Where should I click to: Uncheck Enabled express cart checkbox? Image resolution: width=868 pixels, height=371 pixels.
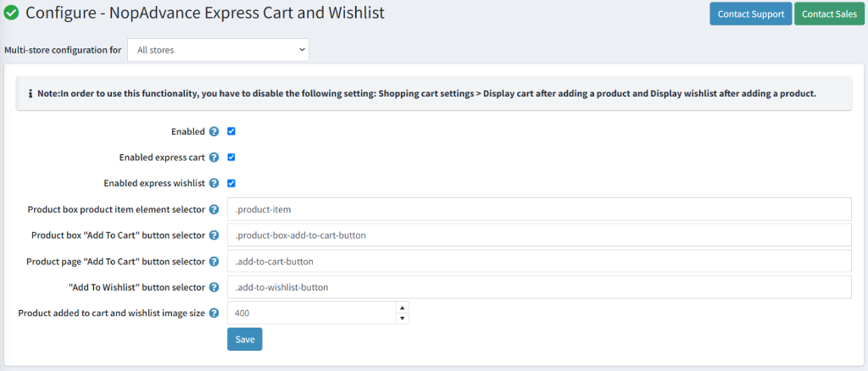click(x=231, y=158)
